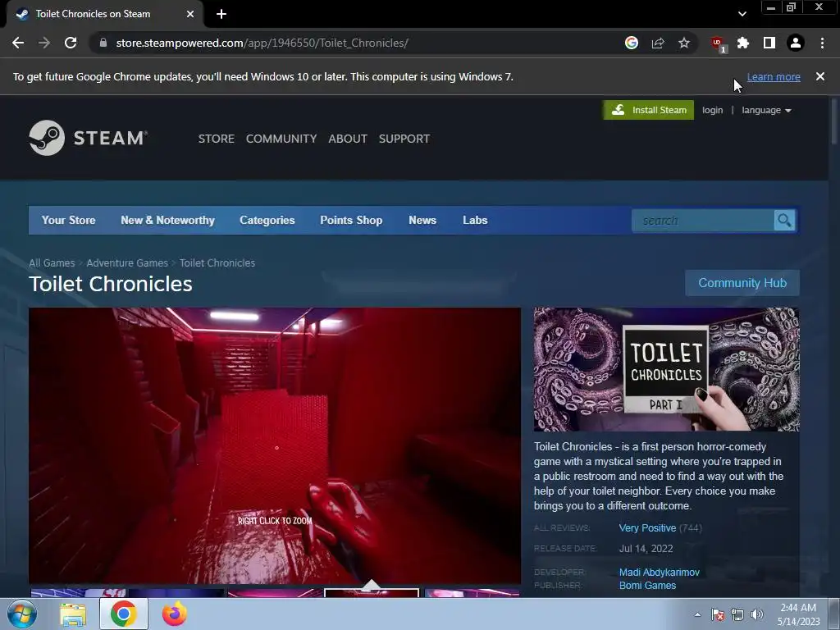Show hidden system tray icons
This screenshot has width=840, height=630.
697,614
